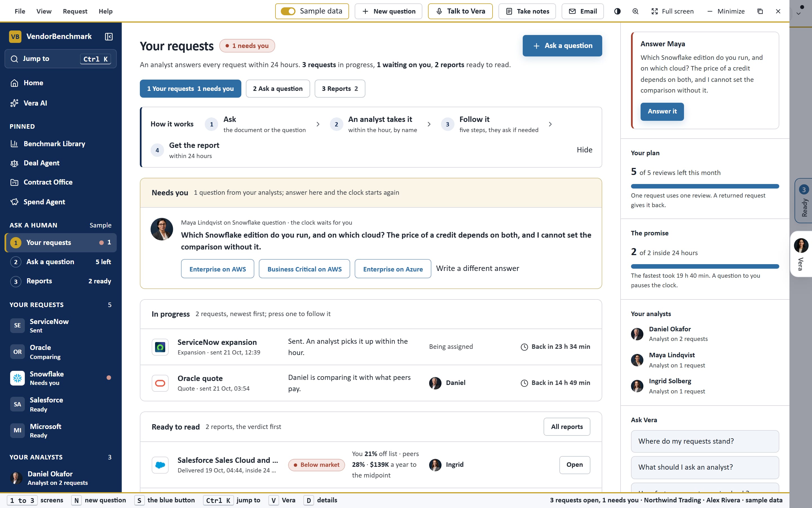The width and height of the screenshot is (812, 508).
Task: Open the Ready side tab
Action: [804, 201]
